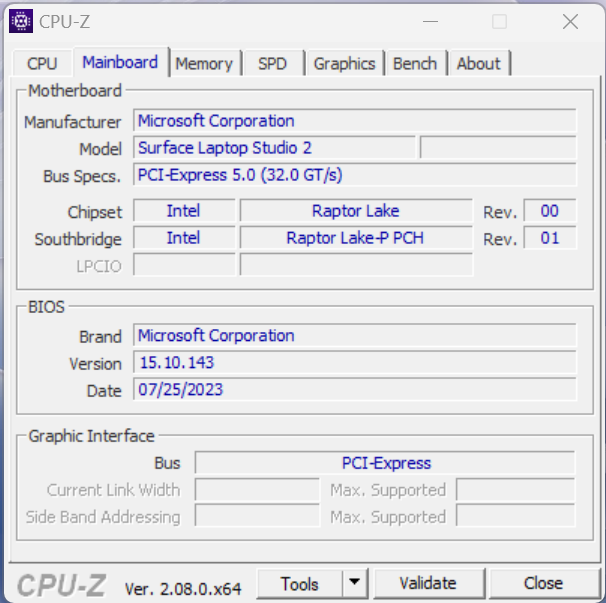
Task: Open the Graphics tab
Action: (x=344, y=63)
